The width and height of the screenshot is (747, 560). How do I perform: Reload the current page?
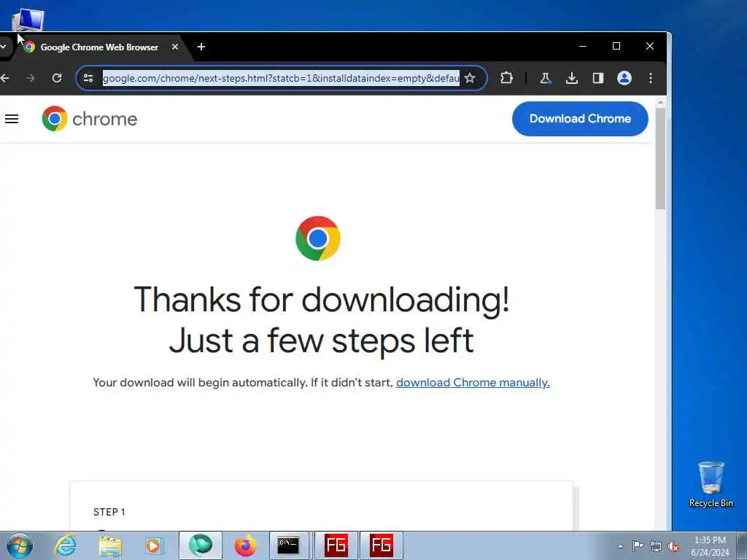coord(57,77)
